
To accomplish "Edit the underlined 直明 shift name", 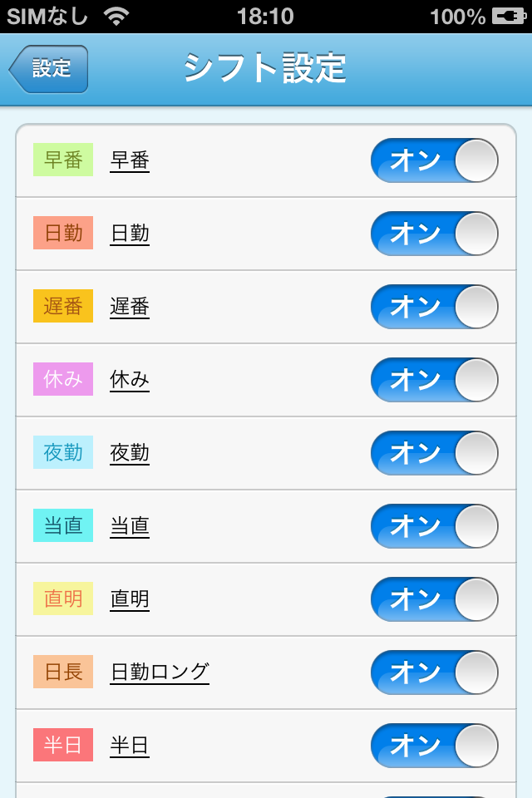I will (130, 599).
